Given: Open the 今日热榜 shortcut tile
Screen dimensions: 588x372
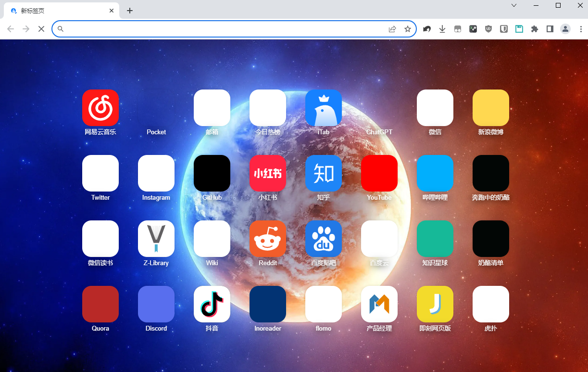Looking at the screenshot, I should [x=268, y=108].
